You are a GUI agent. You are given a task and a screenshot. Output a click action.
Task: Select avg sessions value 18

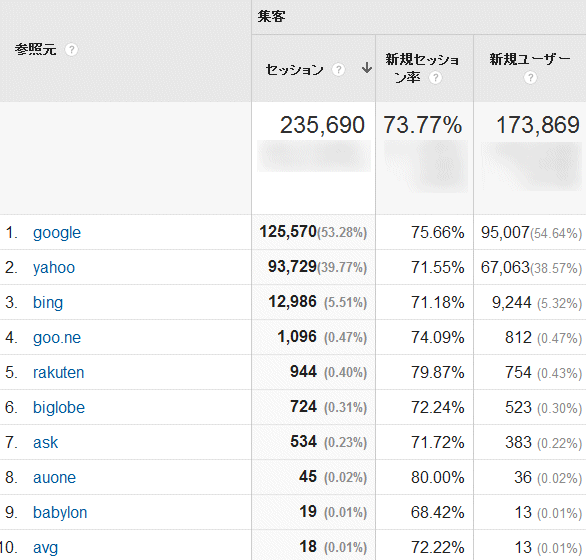pos(308,547)
